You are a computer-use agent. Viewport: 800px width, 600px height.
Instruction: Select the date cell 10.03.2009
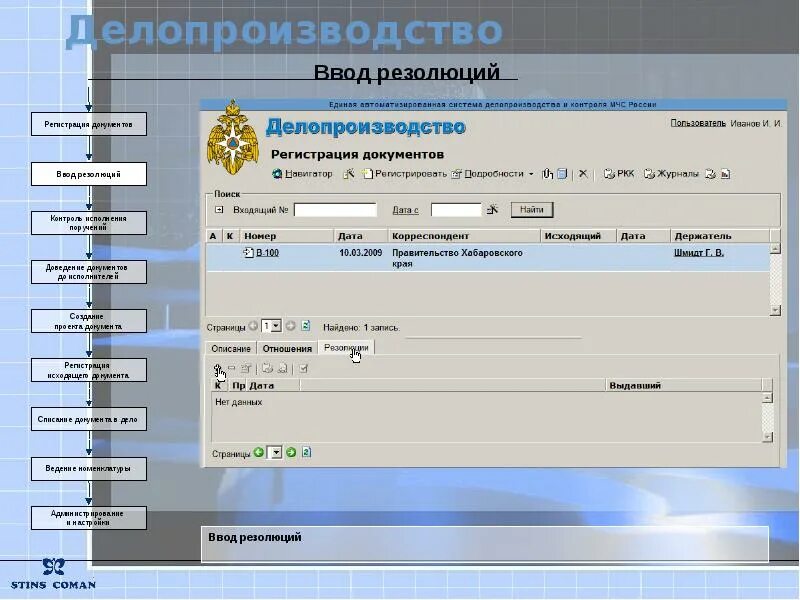tap(360, 253)
